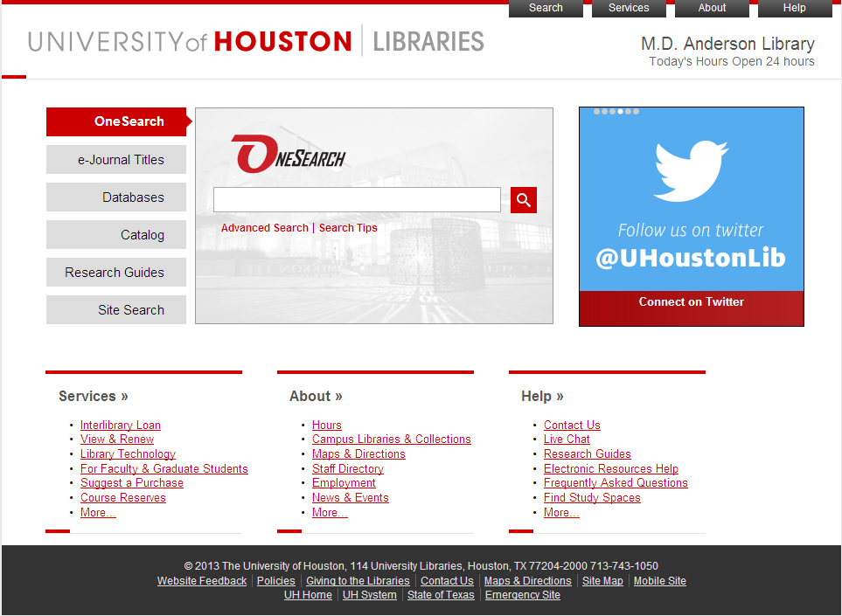Click the OneSearch logo graphic
The height and width of the screenshot is (616, 842).
(289, 154)
